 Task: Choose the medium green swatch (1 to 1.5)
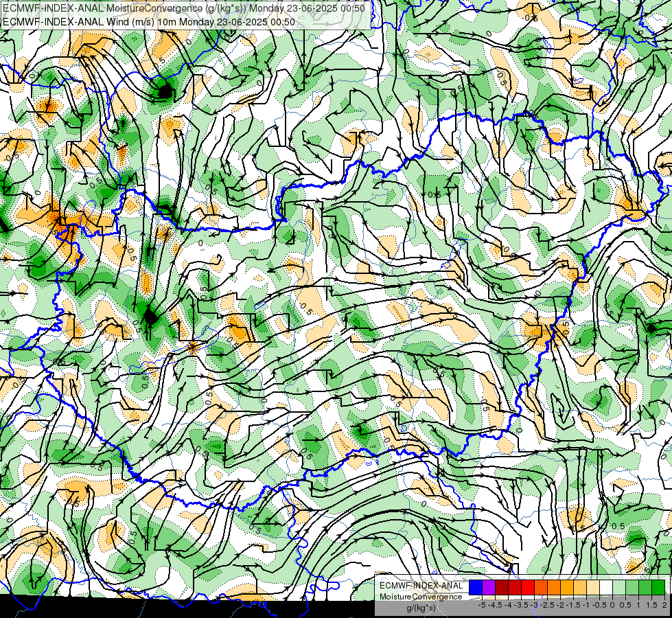click(645, 587)
